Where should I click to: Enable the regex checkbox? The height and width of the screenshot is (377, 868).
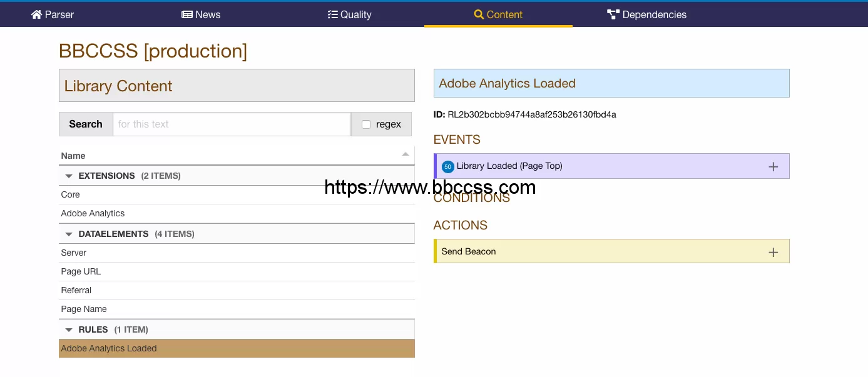pyautogui.click(x=366, y=124)
